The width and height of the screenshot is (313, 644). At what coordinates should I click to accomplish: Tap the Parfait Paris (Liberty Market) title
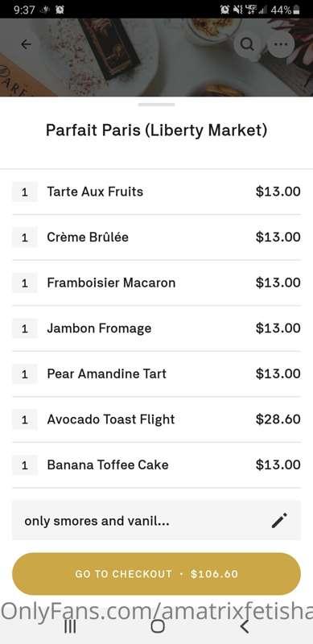point(156,130)
